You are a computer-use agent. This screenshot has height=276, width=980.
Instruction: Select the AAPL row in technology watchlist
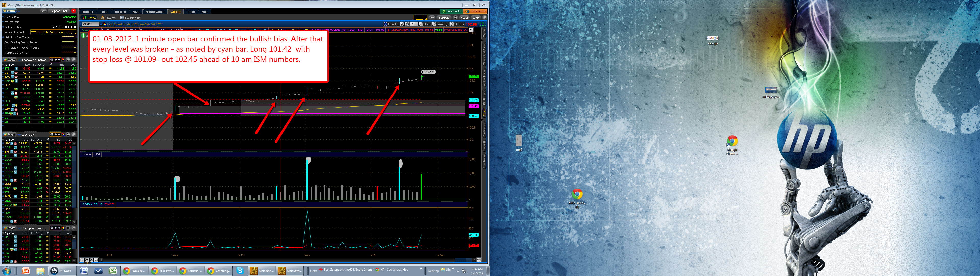pyautogui.click(x=37, y=147)
